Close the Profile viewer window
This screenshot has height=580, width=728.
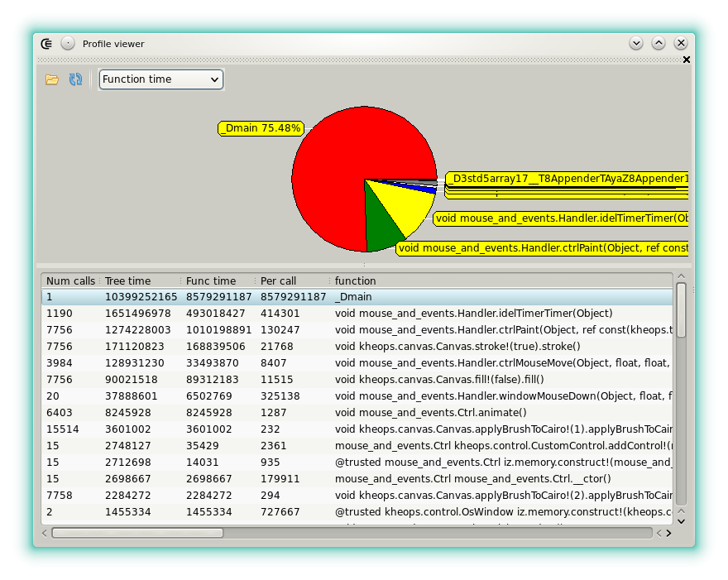681,43
